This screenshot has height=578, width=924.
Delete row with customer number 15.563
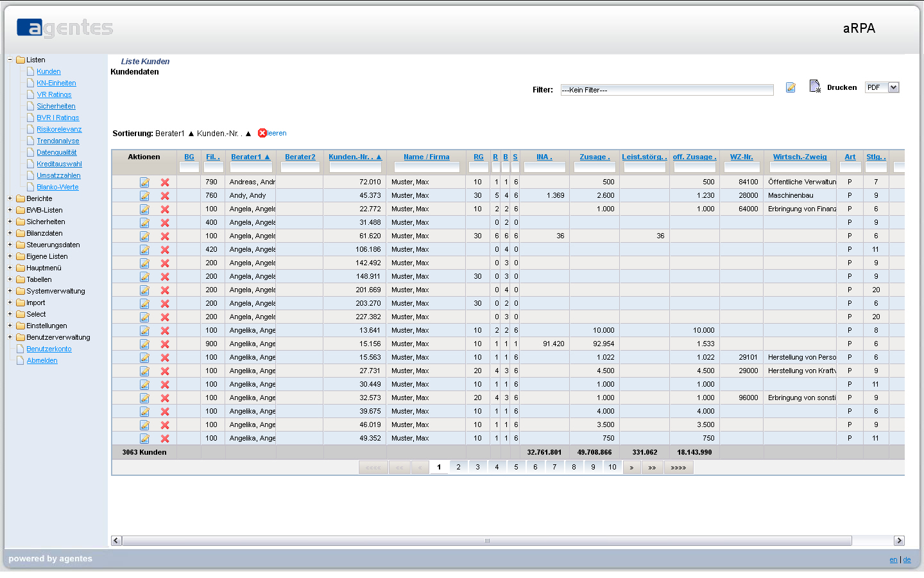[x=165, y=358]
